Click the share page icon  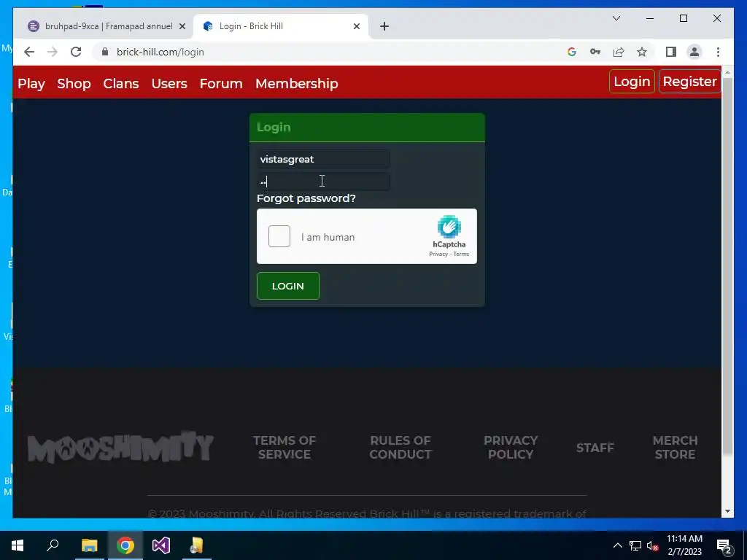619,52
